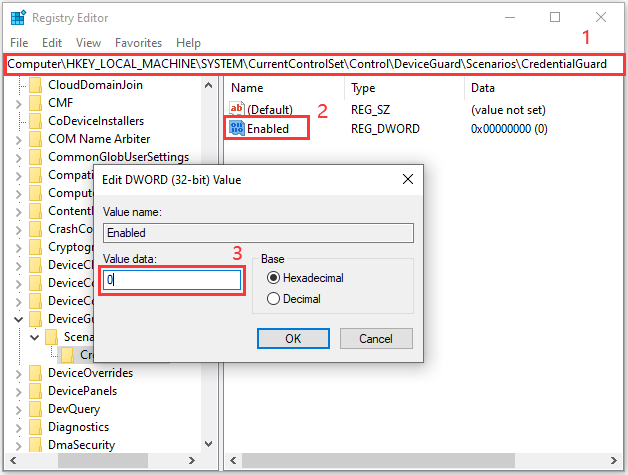Click the REG_SZ type cell

tap(370, 109)
